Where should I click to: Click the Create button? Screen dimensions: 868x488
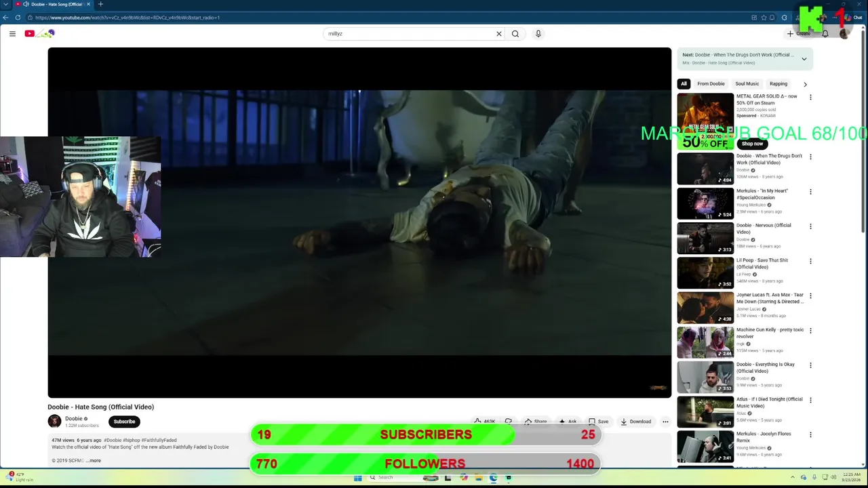pos(799,33)
